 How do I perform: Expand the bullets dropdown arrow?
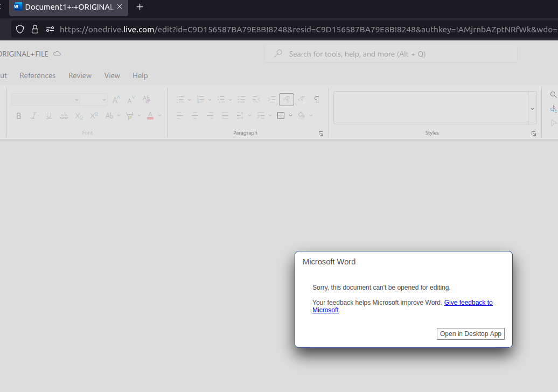click(190, 100)
